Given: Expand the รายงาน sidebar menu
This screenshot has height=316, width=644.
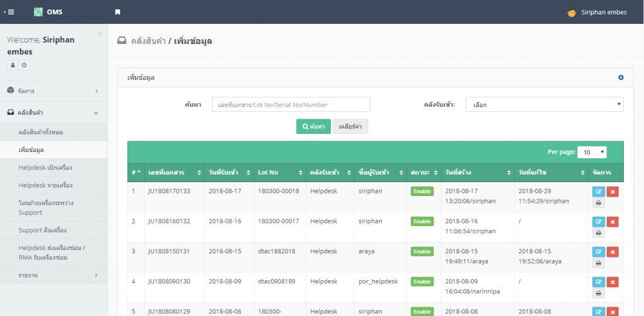Looking at the screenshot, I should 54,275.
